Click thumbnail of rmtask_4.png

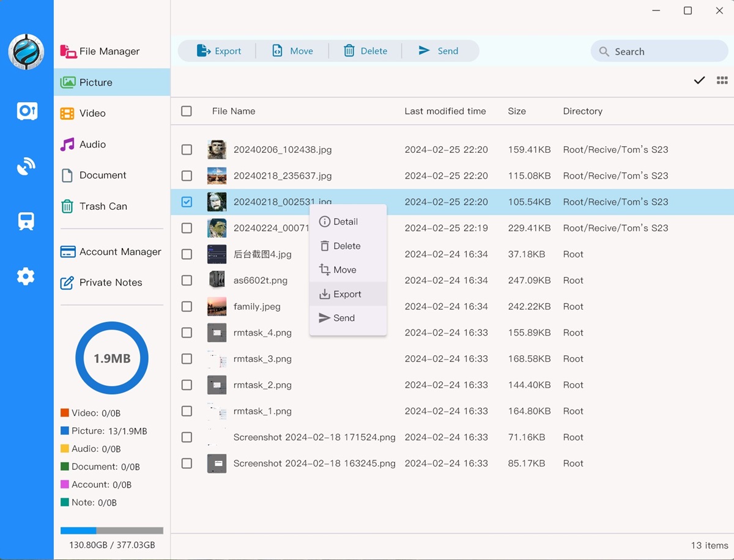click(217, 333)
